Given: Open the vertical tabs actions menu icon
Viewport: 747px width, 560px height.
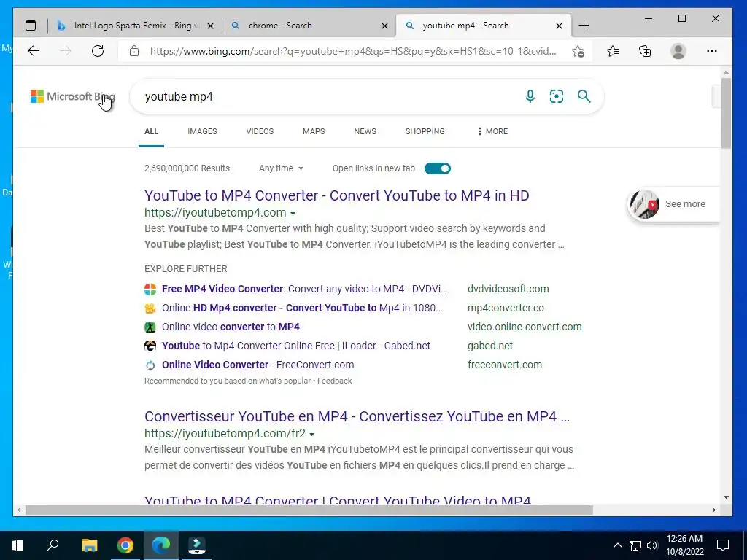Looking at the screenshot, I should (x=31, y=26).
